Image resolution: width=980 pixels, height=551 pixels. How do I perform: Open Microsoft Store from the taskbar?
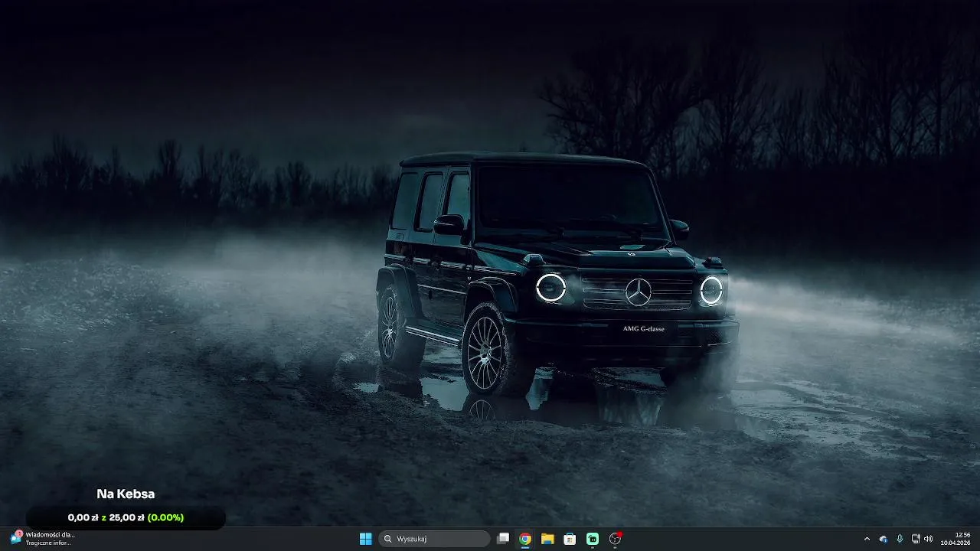click(x=570, y=539)
